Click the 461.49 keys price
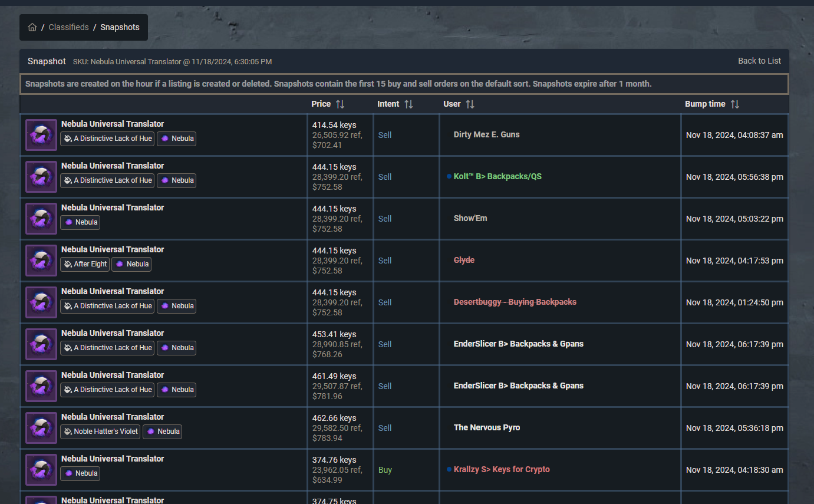814x504 pixels. pos(334,376)
